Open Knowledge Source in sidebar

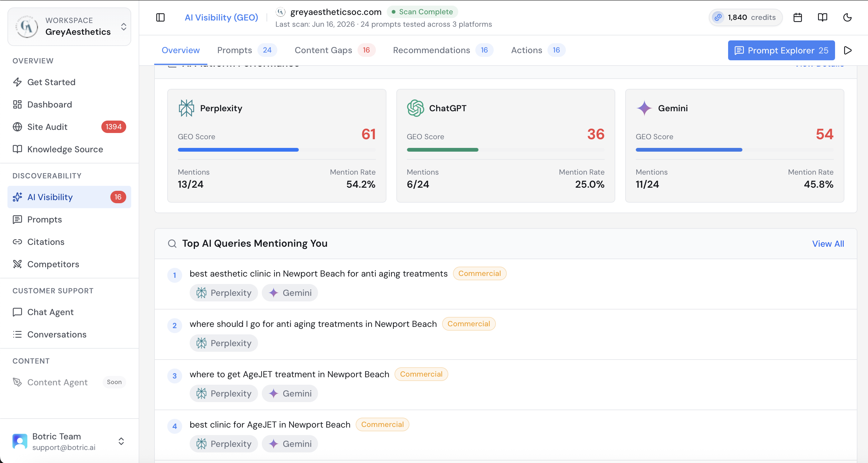69,149
